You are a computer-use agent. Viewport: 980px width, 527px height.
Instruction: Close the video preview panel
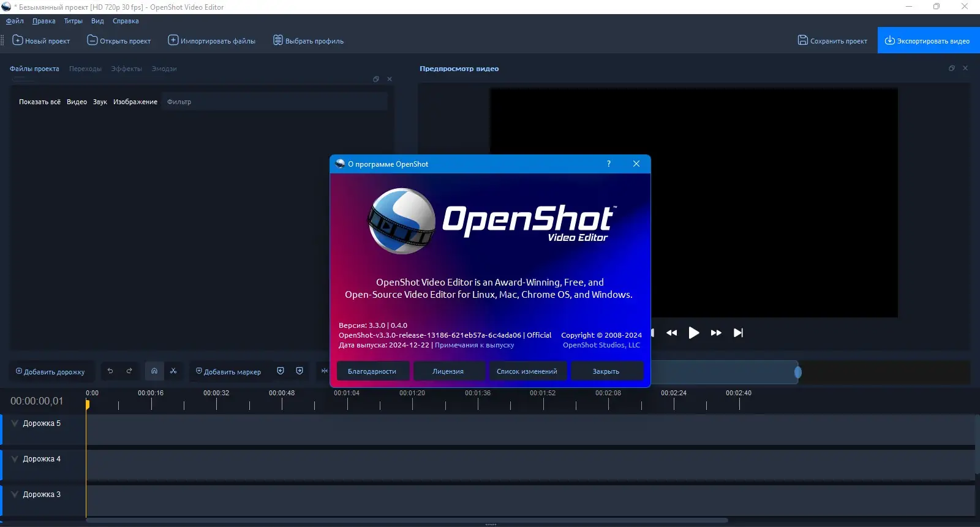(965, 68)
